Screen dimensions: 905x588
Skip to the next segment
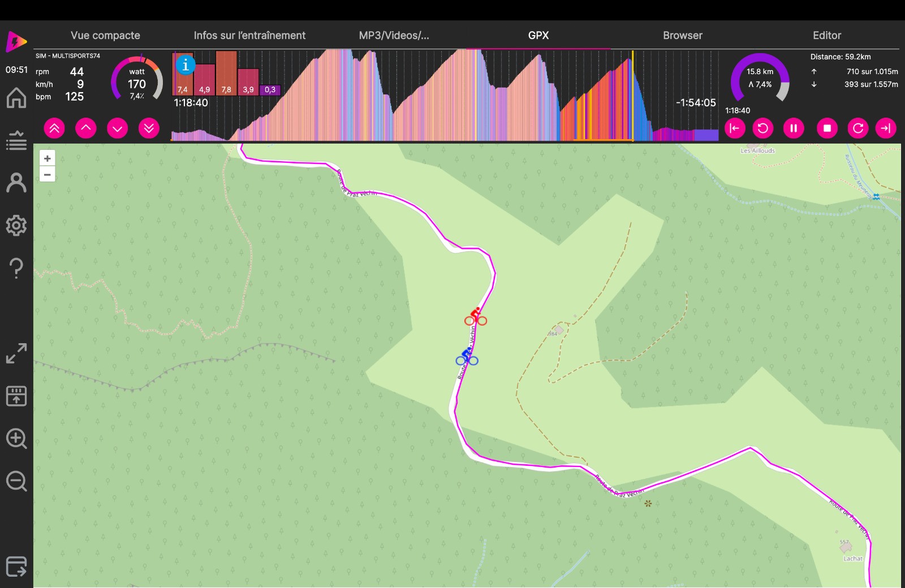pos(886,128)
